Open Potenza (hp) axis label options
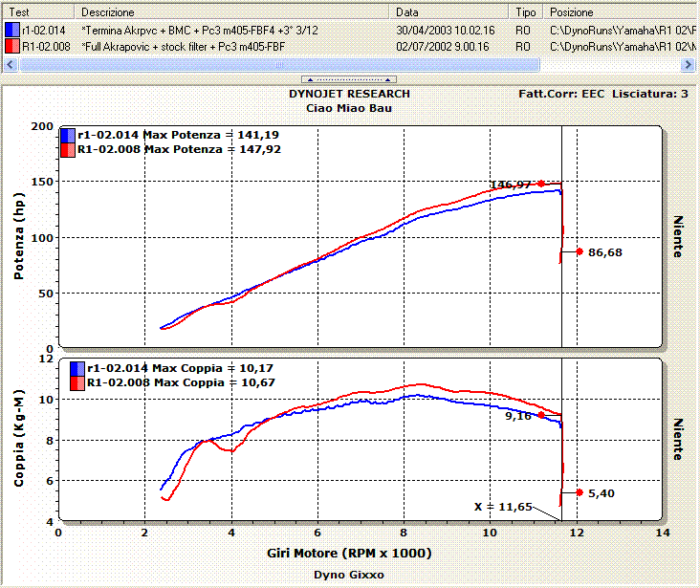Image resolution: width=700 pixels, height=588 pixels. click(x=19, y=236)
